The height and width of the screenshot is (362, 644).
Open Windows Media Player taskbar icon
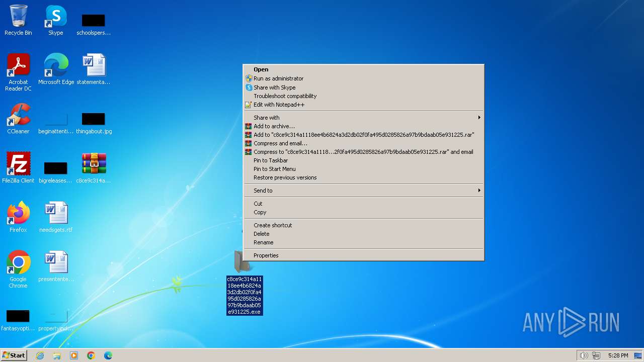point(74,355)
